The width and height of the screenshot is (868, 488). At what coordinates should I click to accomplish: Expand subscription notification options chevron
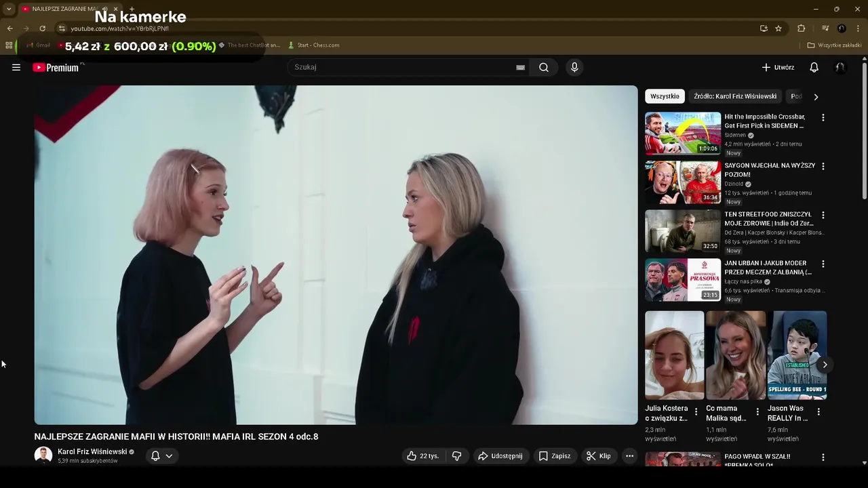coord(169,456)
